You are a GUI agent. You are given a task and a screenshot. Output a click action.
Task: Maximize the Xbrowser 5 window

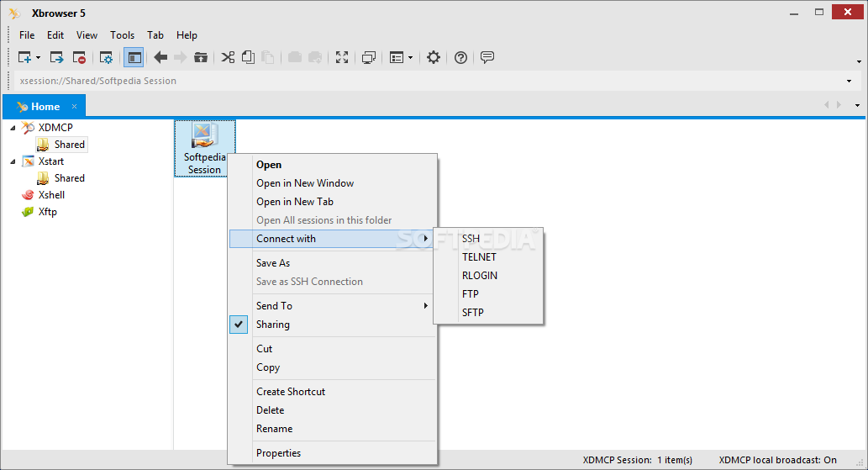coord(819,12)
